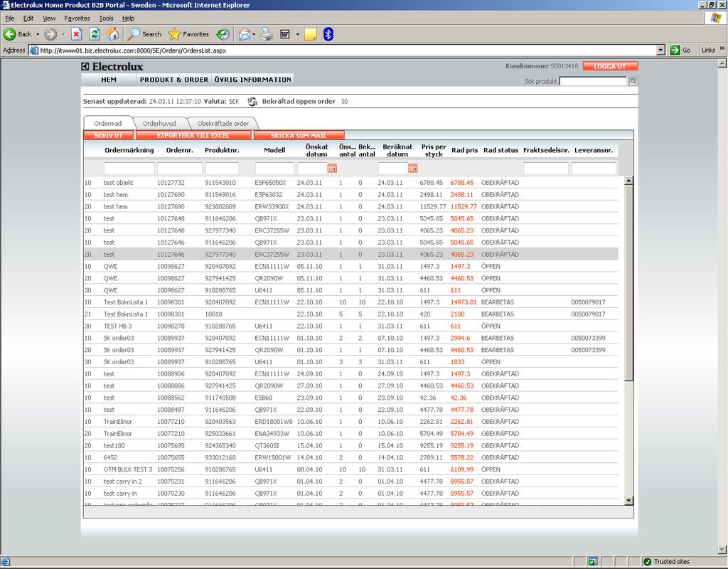
Task: Select the Orderrrad tab
Action: point(108,124)
